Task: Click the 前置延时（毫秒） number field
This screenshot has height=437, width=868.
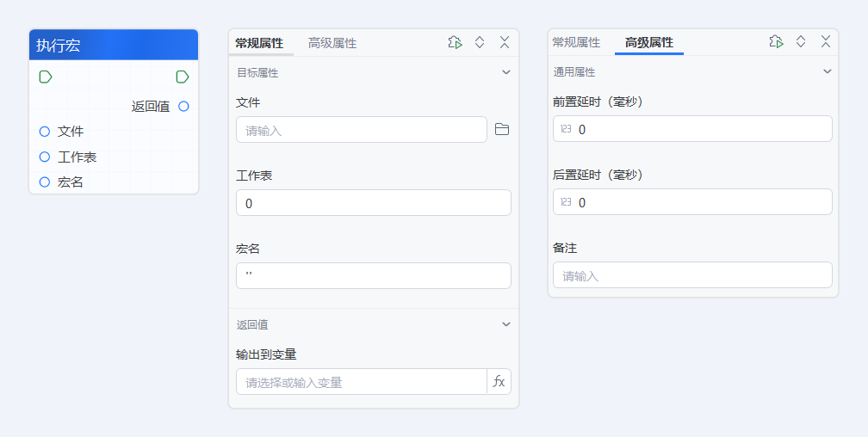Action: [x=692, y=128]
